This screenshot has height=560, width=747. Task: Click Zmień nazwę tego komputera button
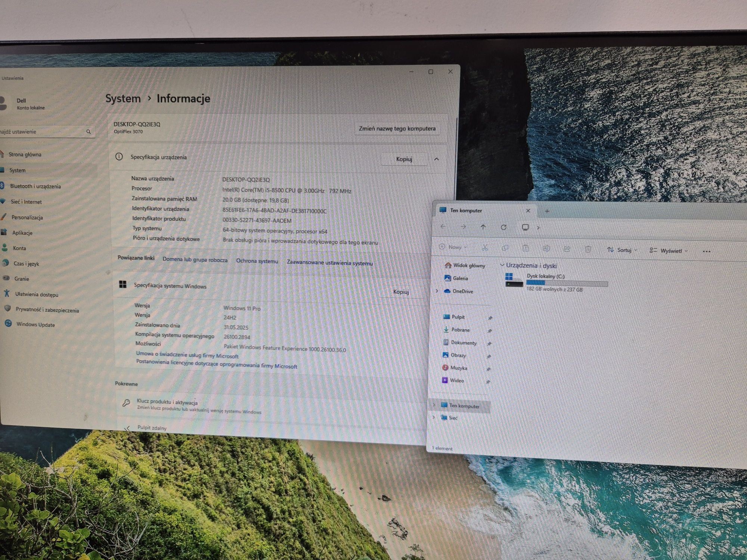coord(397,128)
